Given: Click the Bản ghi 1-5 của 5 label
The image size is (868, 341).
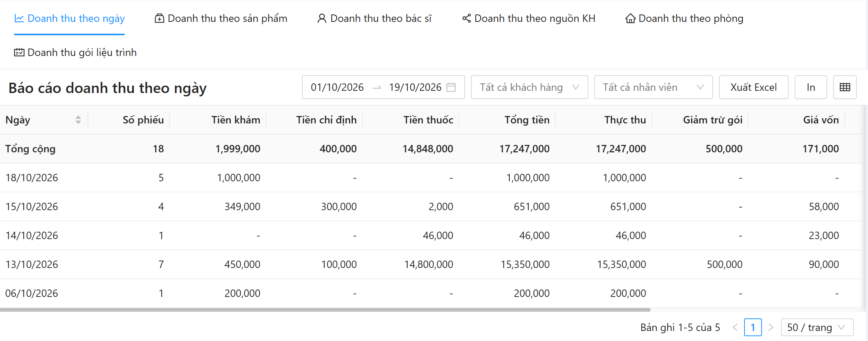Looking at the screenshot, I should click(680, 327).
